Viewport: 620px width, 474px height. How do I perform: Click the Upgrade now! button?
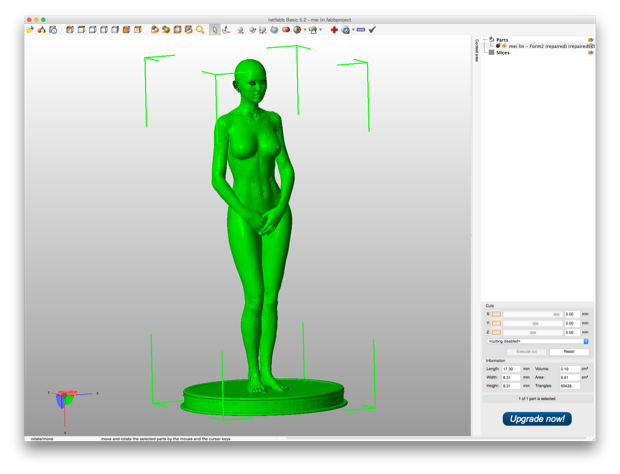[x=537, y=419]
